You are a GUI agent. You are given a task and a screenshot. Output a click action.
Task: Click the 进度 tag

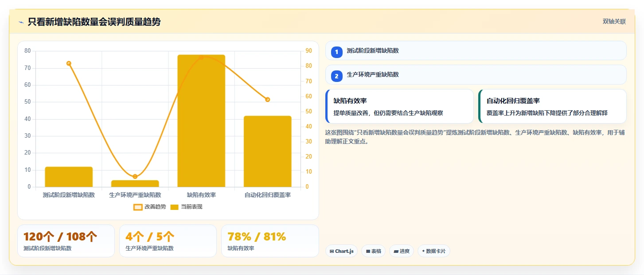[402, 251]
